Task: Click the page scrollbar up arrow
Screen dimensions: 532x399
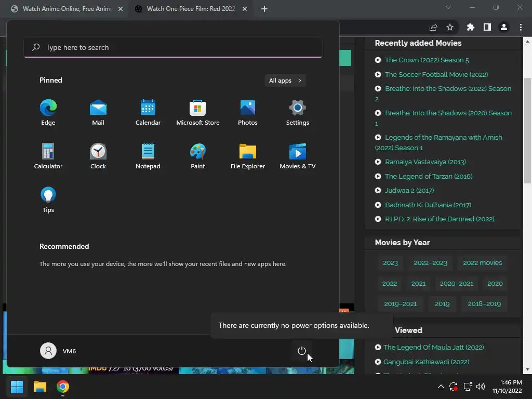Action: pos(528,42)
